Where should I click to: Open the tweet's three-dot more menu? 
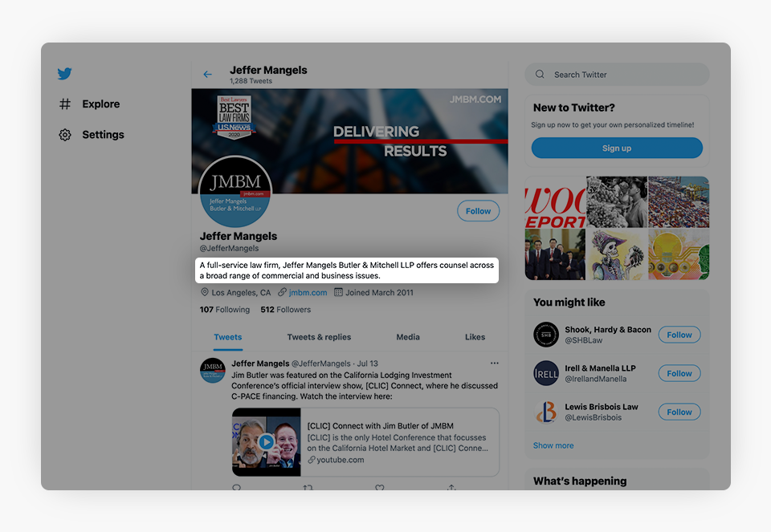[x=494, y=363]
